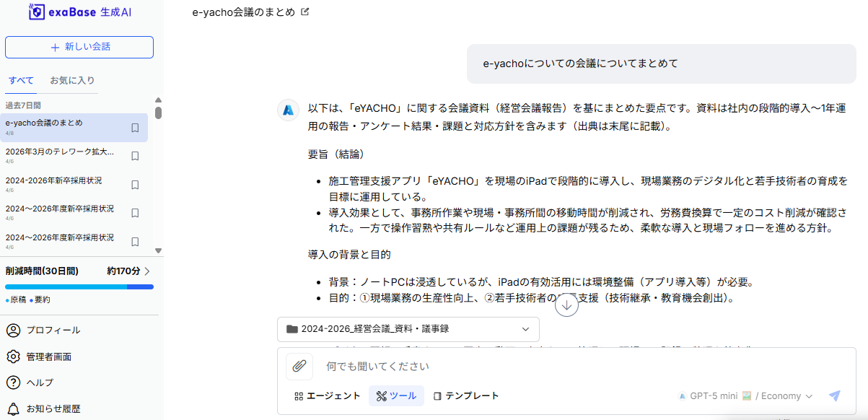
Task: Click the admin gear icon
Action: click(x=13, y=356)
